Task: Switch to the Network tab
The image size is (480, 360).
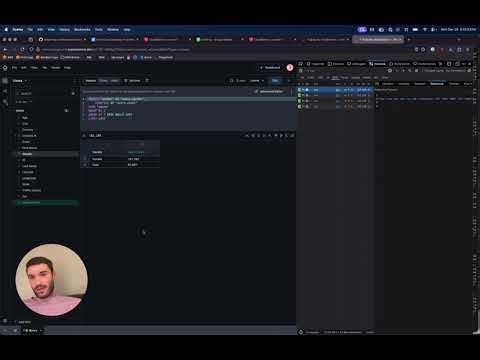Action: [377, 64]
